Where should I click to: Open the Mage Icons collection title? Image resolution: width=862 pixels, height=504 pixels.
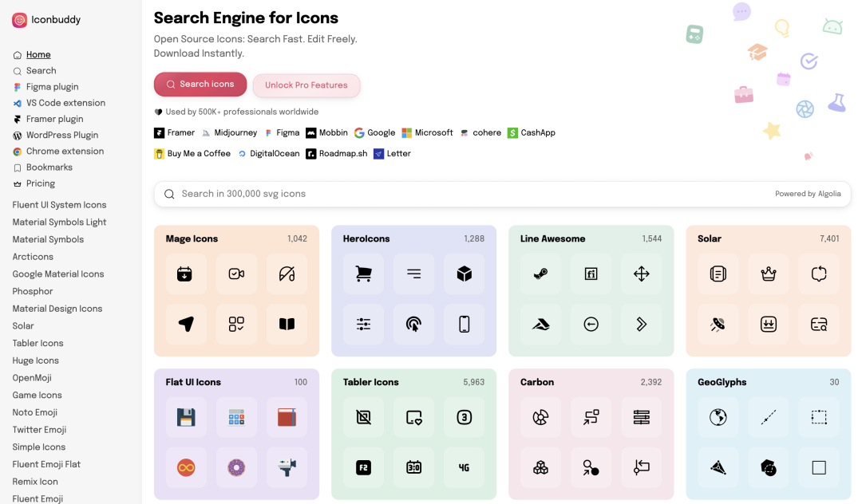[x=192, y=238]
